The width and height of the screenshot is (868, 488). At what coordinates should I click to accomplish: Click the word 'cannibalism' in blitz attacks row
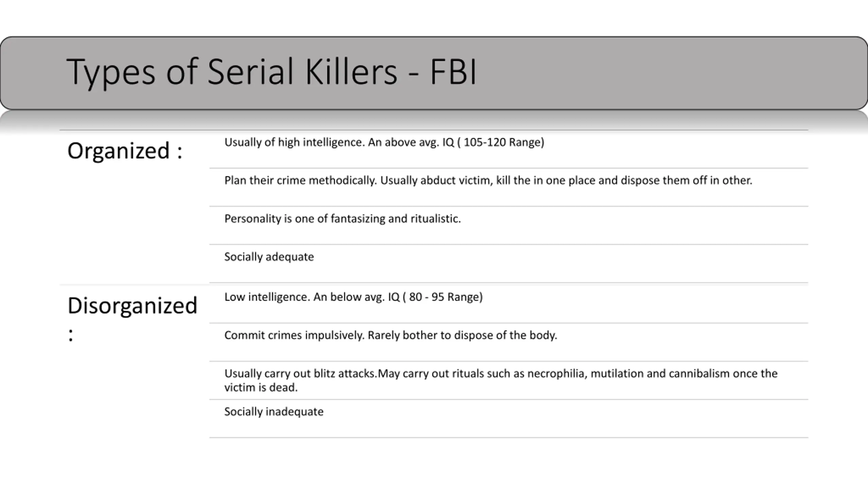point(699,373)
